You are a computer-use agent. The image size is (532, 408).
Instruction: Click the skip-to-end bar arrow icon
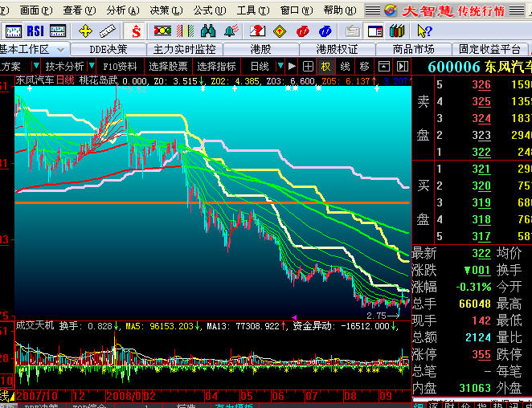pyautogui.click(x=403, y=66)
